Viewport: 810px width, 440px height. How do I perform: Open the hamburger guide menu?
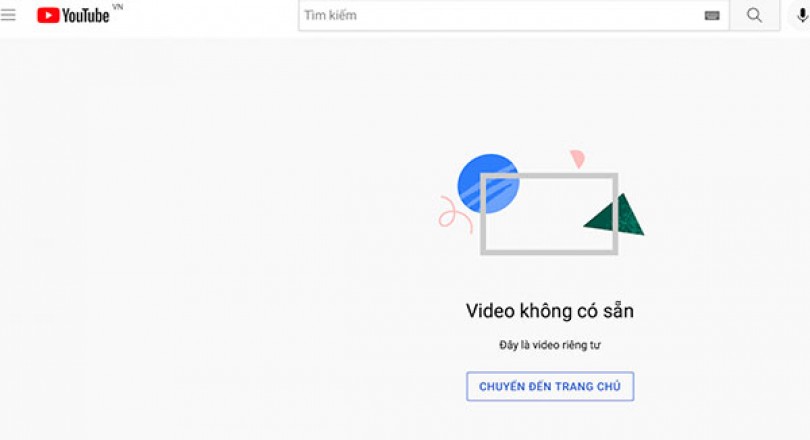click(x=8, y=15)
